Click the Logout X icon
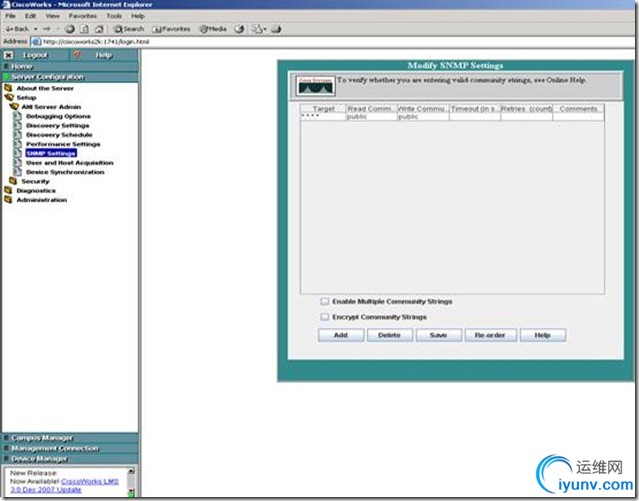The height and width of the screenshot is (501, 639). (9, 55)
